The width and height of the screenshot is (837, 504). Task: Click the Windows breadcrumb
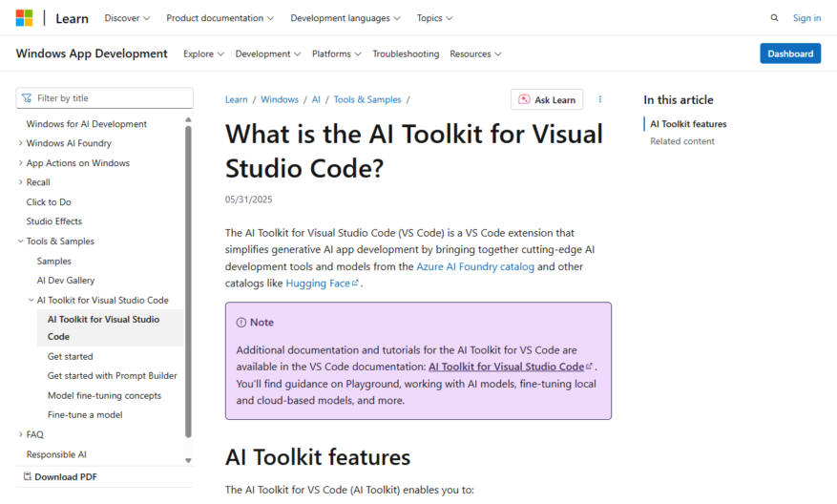280,99
